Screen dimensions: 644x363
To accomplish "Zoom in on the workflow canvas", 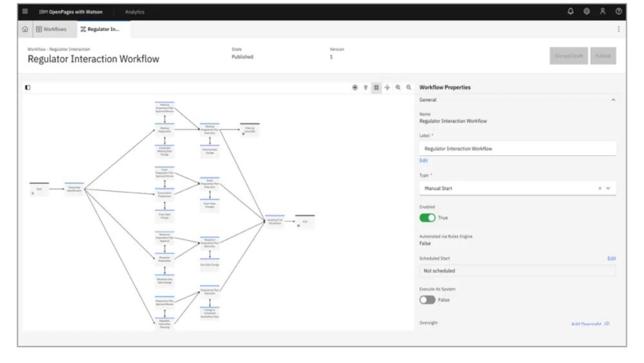I will point(398,87).
